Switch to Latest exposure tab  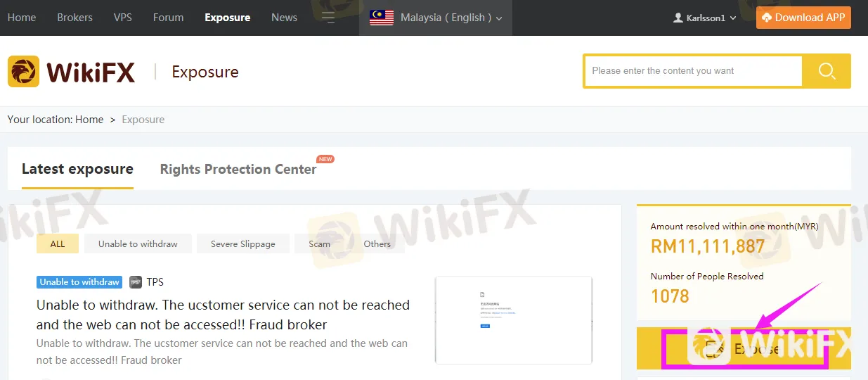pyautogui.click(x=77, y=169)
